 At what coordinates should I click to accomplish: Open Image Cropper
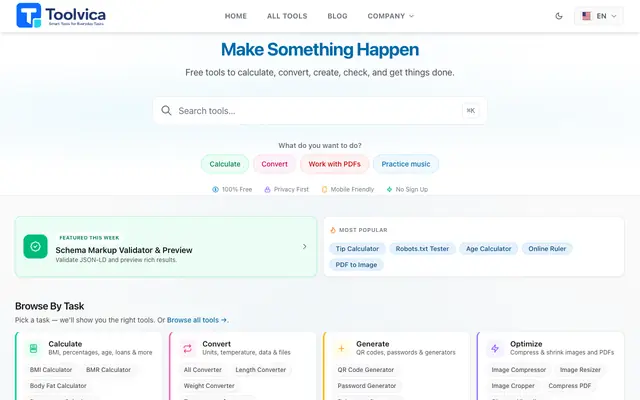pos(513,386)
